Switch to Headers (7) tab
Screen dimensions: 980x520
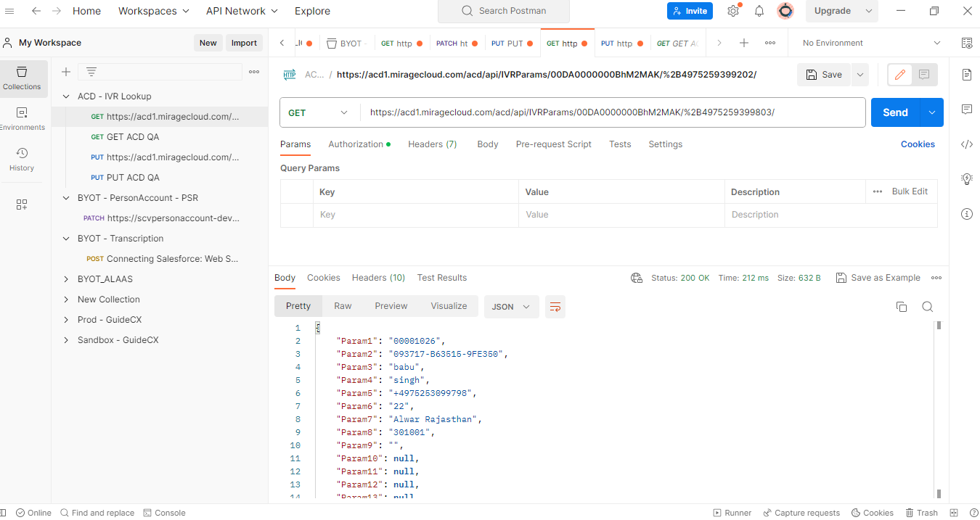432,144
